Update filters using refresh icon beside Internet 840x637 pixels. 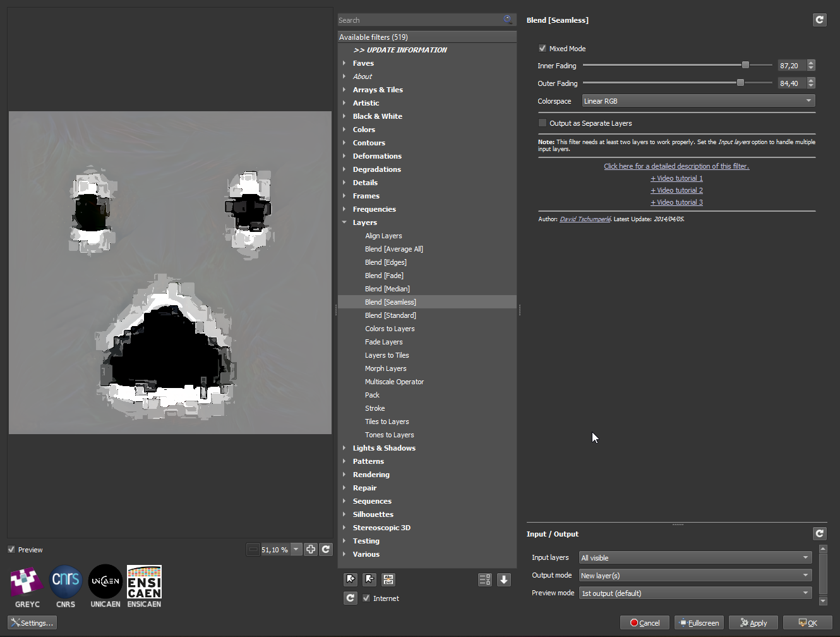[x=351, y=598]
